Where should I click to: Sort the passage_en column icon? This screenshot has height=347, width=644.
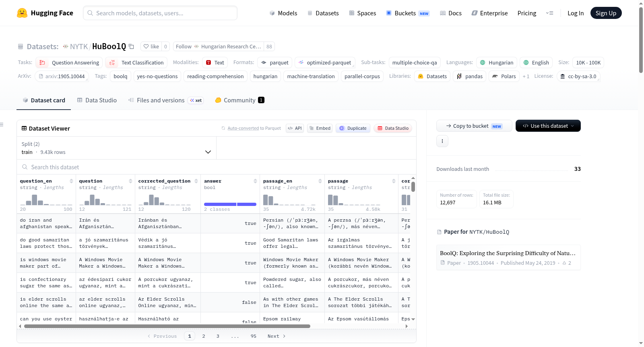pyautogui.click(x=320, y=181)
